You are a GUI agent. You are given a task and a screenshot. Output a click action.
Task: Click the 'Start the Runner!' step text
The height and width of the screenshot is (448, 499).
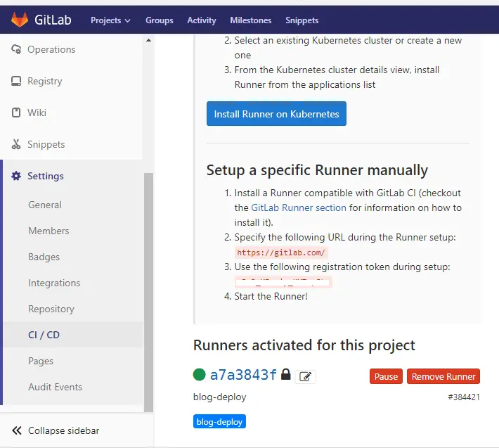point(271,296)
